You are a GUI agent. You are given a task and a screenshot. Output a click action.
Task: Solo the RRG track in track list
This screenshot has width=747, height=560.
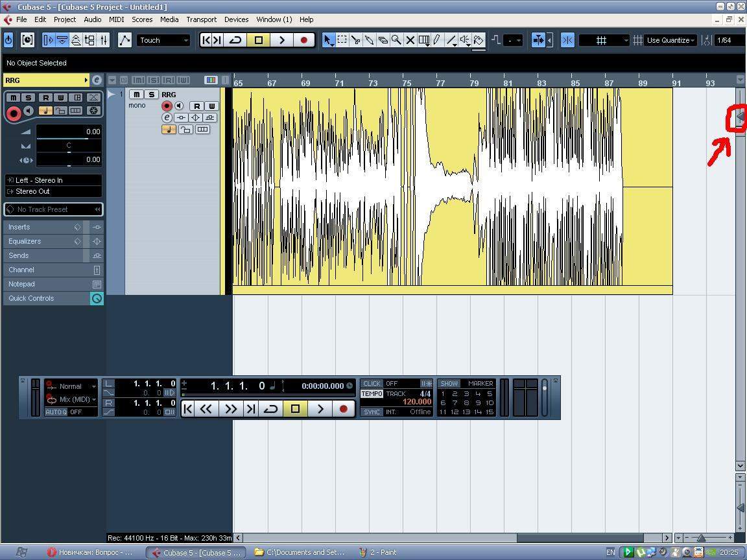(x=151, y=95)
